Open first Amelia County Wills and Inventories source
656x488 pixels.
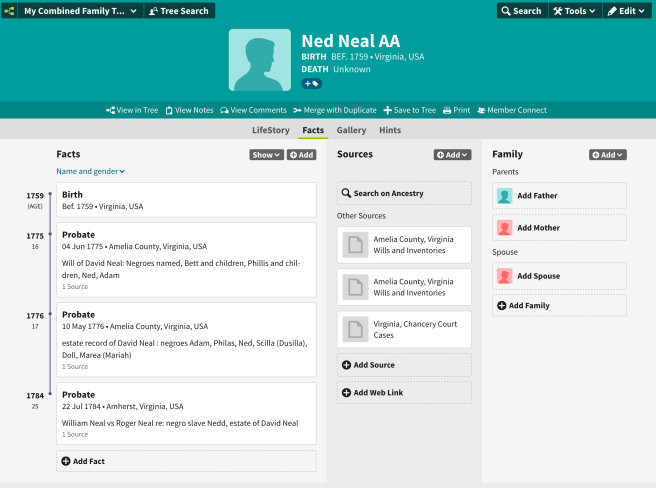tap(404, 245)
